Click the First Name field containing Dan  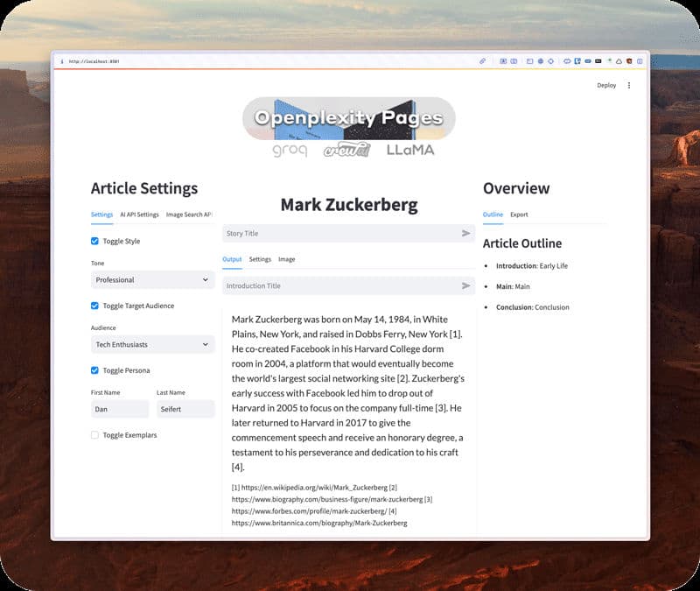[x=120, y=409]
